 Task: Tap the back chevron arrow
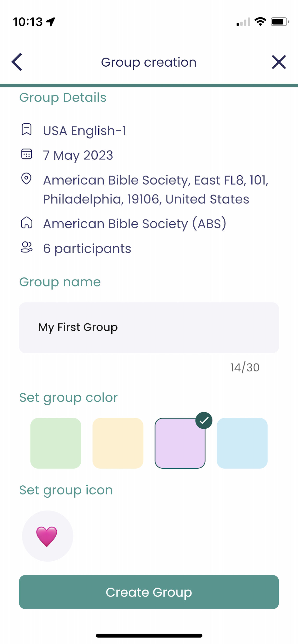(17, 62)
